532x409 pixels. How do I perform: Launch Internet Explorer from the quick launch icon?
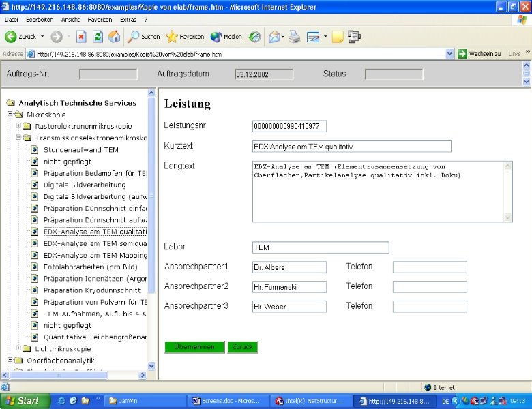click(61, 401)
